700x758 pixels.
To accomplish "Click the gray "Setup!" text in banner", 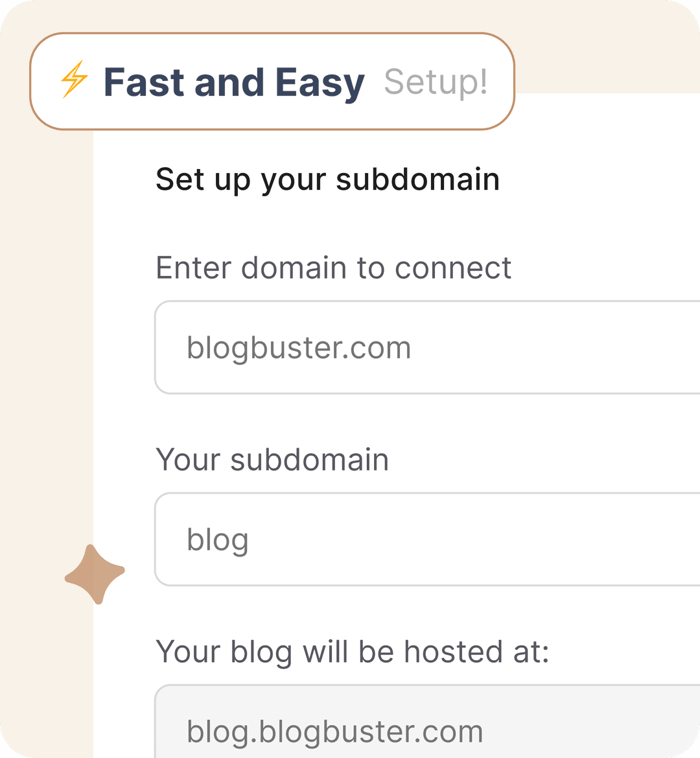I will click(436, 82).
